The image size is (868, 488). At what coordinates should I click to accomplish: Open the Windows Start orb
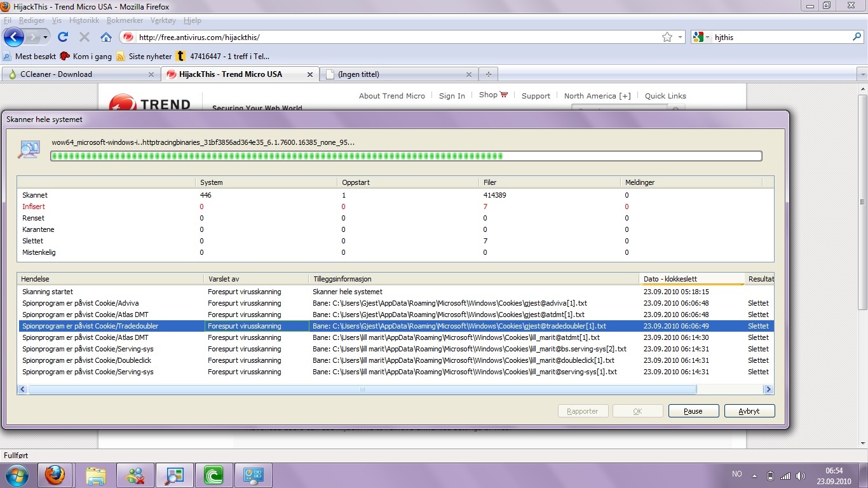[16, 475]
